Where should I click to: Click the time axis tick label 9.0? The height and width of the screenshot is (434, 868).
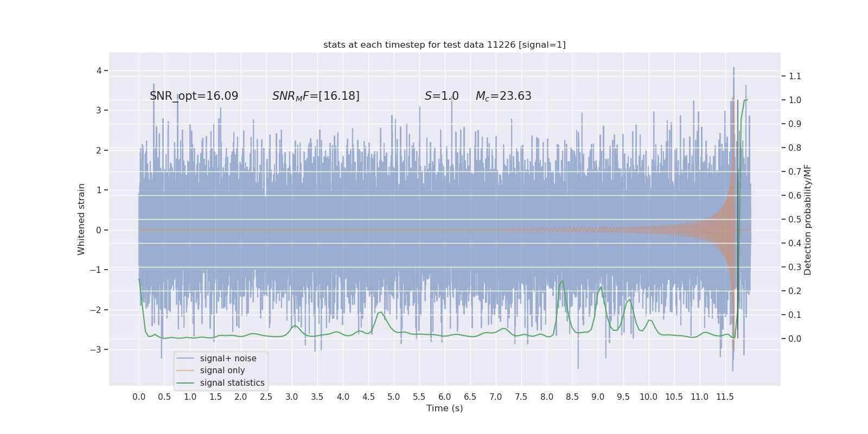coord(598,397)
